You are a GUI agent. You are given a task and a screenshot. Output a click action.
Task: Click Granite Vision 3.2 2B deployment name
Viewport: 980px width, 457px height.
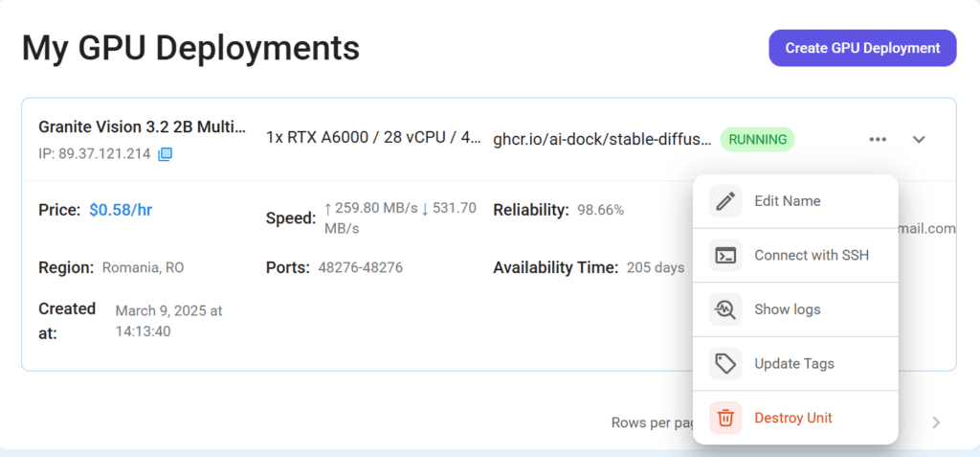[x=143, y=127]
